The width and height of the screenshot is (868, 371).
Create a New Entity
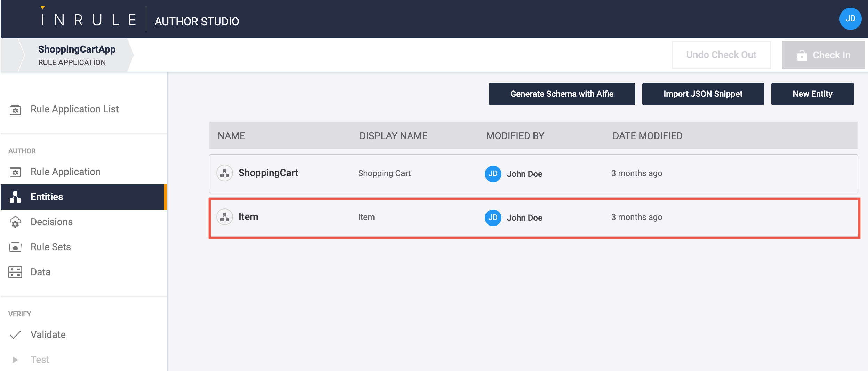pos(812,94)
